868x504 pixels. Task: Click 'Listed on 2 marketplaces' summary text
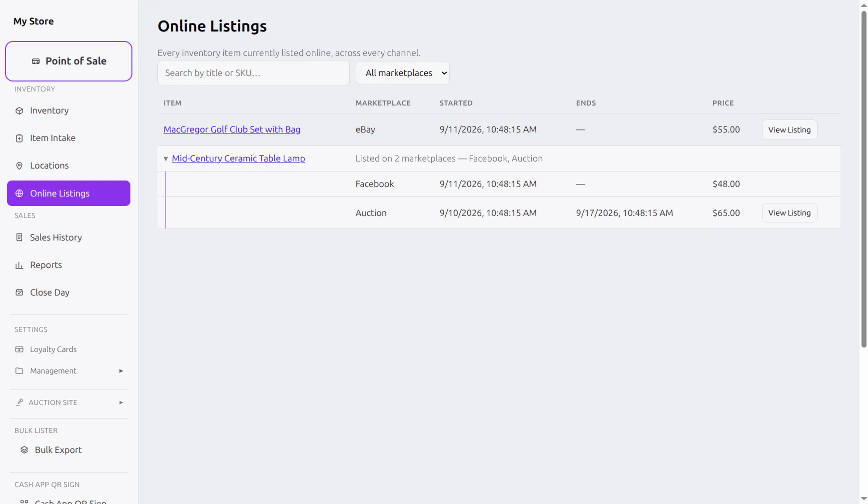click(449, 158)
